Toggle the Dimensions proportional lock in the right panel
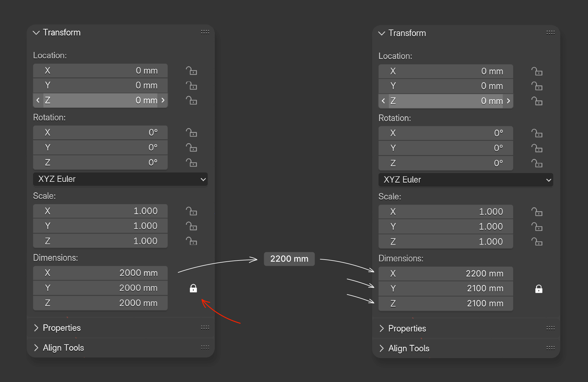Image resolution: width=588 pixels, height=382 pixels. [539, 289]
